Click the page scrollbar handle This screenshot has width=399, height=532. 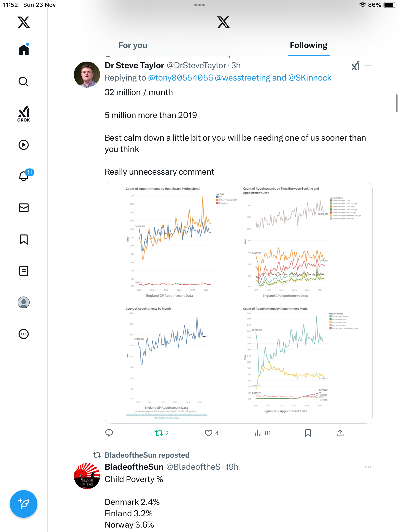tap(397, 103)
